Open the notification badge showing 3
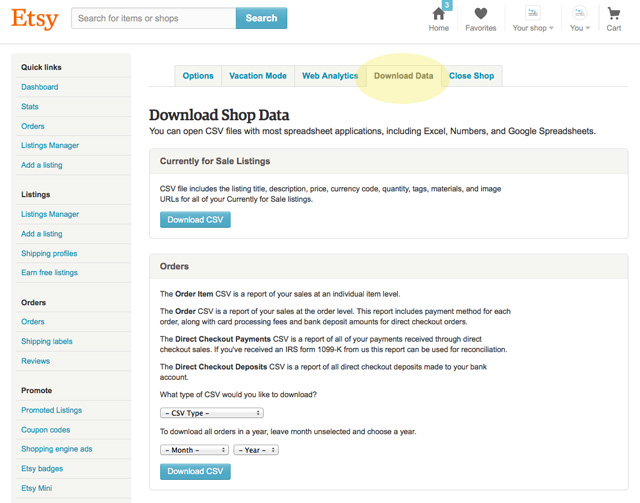Screen dimensions: 640x503 447,5
